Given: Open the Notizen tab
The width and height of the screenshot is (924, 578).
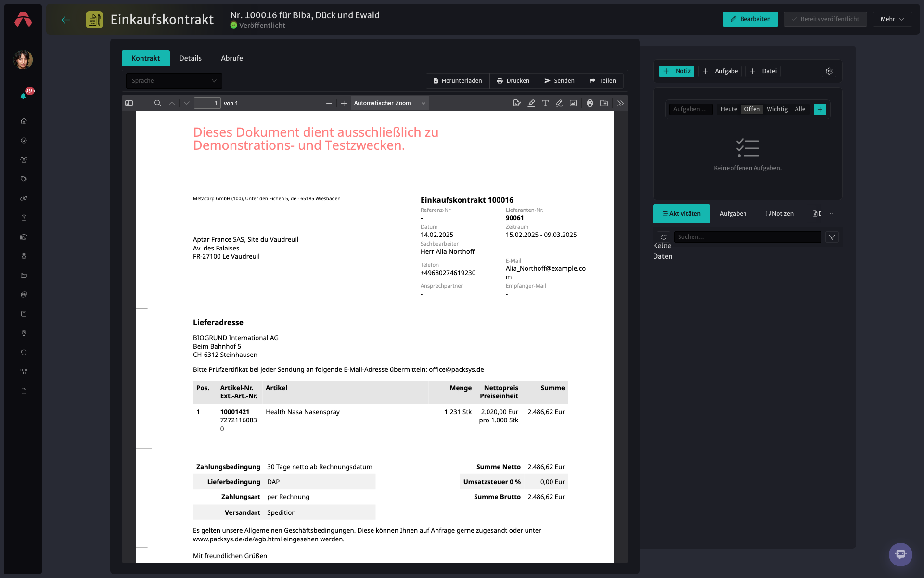Looking at the screenshot, I should 779,213.
